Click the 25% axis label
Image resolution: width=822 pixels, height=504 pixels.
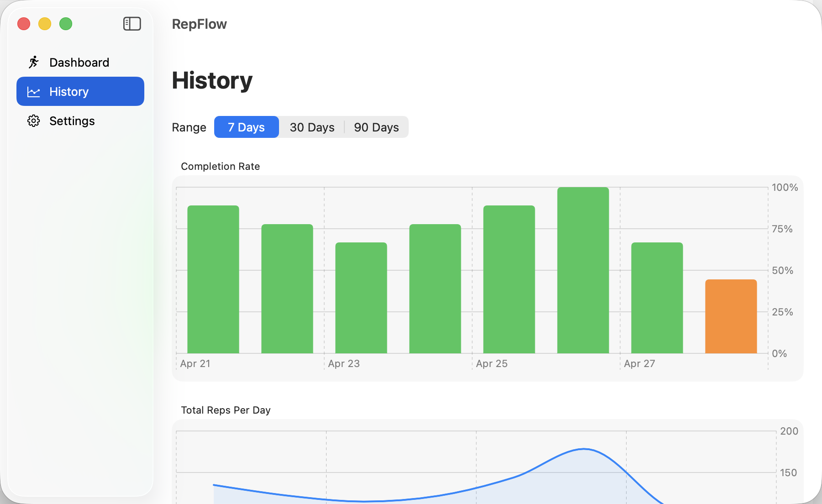point(783,312)
